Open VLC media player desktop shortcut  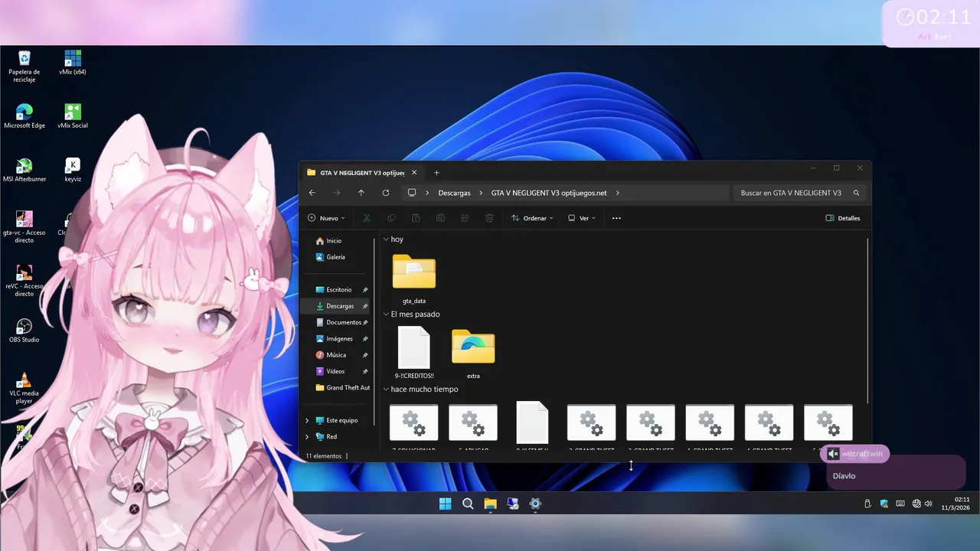pyautogui.click(x=24, y=388)
